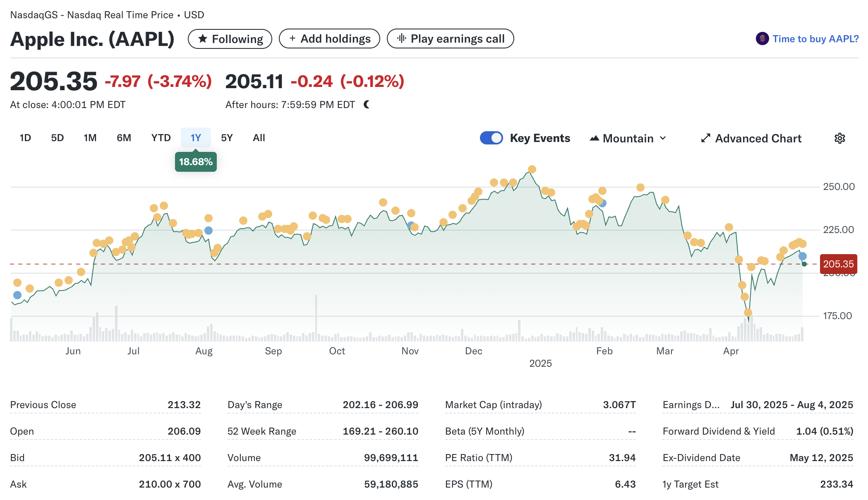Image resolution: width=868 pixels, height=500 pixels.
Task: Toggle the Key Events switch off
Action: 491,138
